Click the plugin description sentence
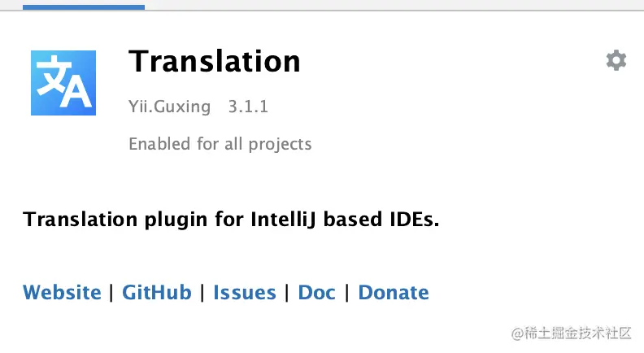 click(231, 220)
